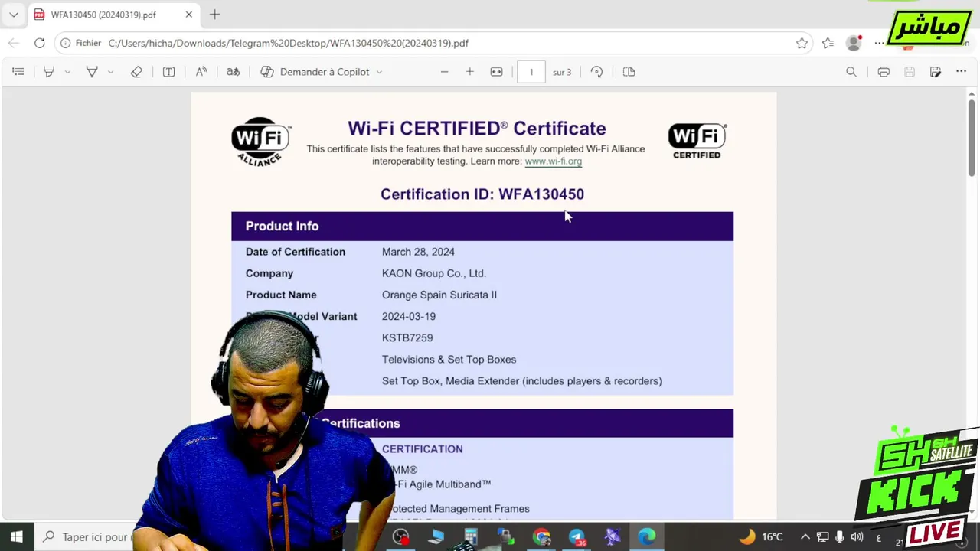The height and width of the screenshot is (551, 980).
Task: Click the page number input field
Action: (531, 72)
